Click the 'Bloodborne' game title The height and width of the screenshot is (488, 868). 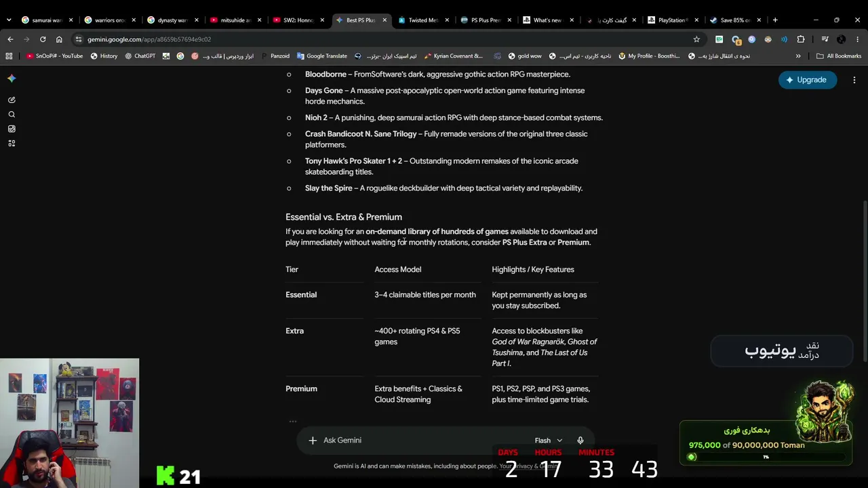click(x=325, y=75)
